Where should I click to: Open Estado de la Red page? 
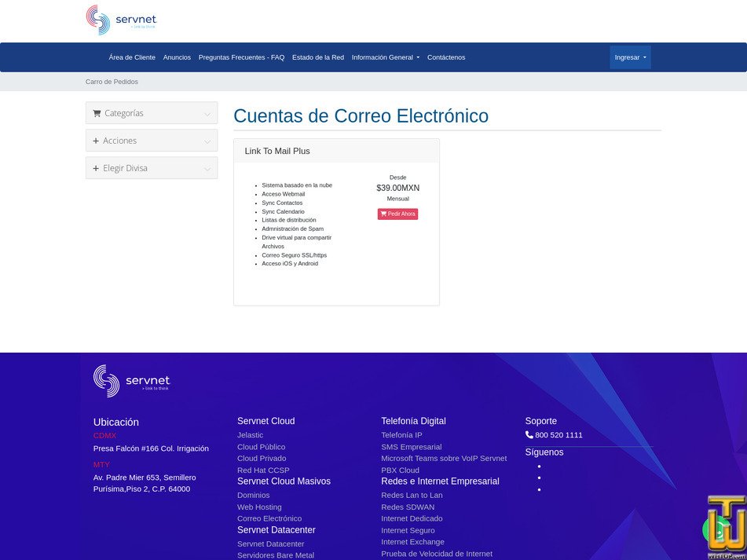318,57
